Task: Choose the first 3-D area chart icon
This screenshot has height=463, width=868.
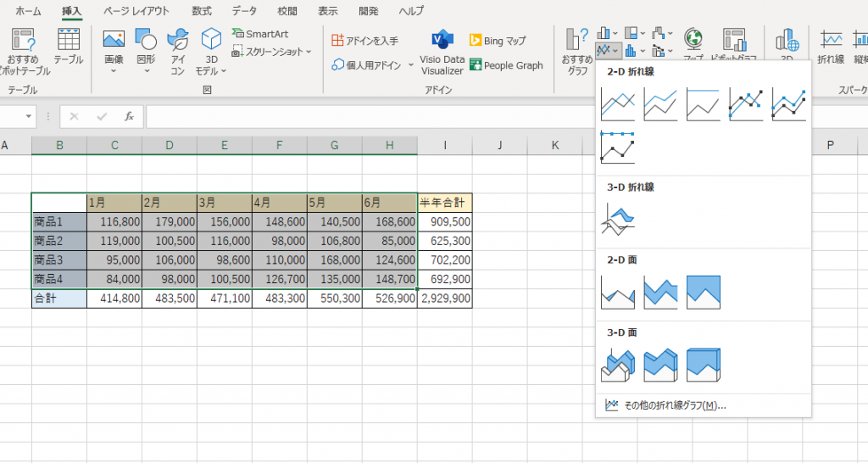Action: (x=617, y=365)
